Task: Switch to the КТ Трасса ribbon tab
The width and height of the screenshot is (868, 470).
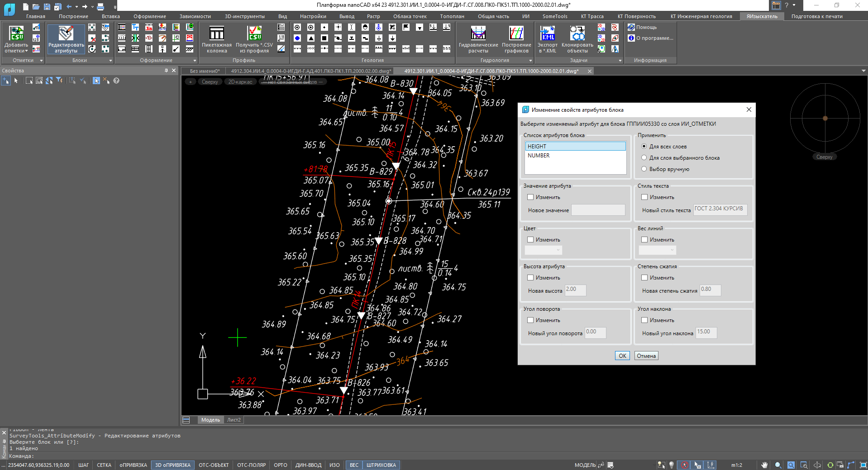Action: coord(592,16)
